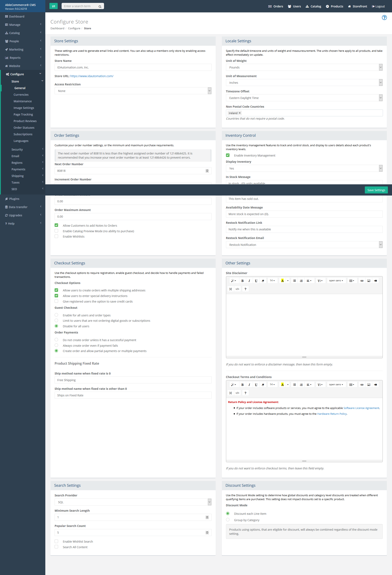The height and width of the screenshot is (575, 392).
Task: Open Products in top navigation
Action: pyautogui.click(x=334, y=6)
